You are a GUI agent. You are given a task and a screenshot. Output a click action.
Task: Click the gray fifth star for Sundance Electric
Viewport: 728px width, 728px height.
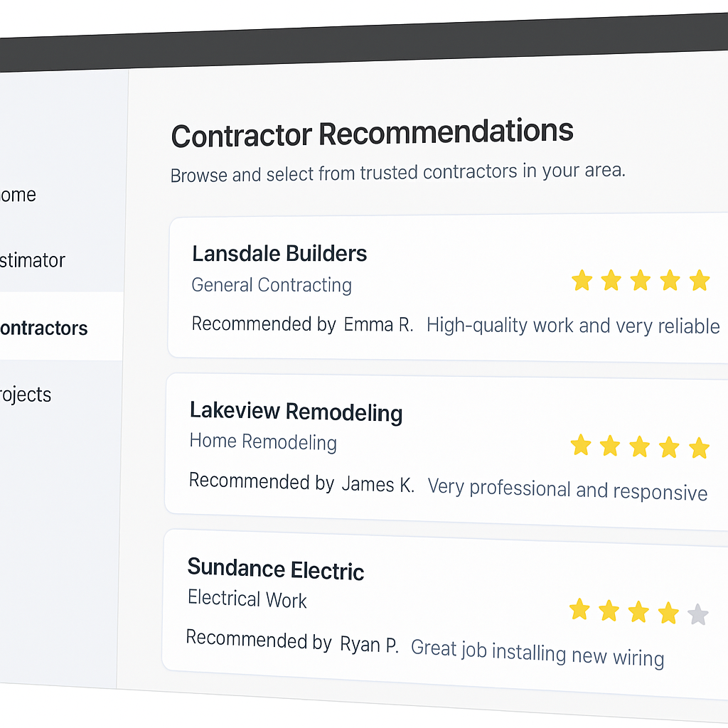click(x=698, y=614)
